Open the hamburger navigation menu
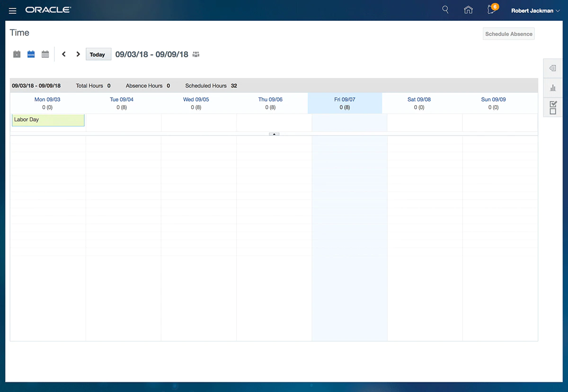Viewport: 568px width, 392px height. (13, 10)
